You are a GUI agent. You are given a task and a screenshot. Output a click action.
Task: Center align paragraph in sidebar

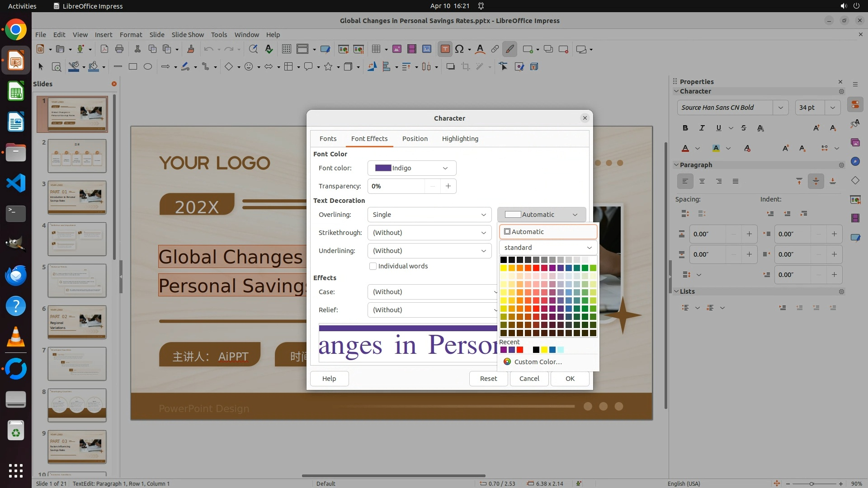pos(702,182)
